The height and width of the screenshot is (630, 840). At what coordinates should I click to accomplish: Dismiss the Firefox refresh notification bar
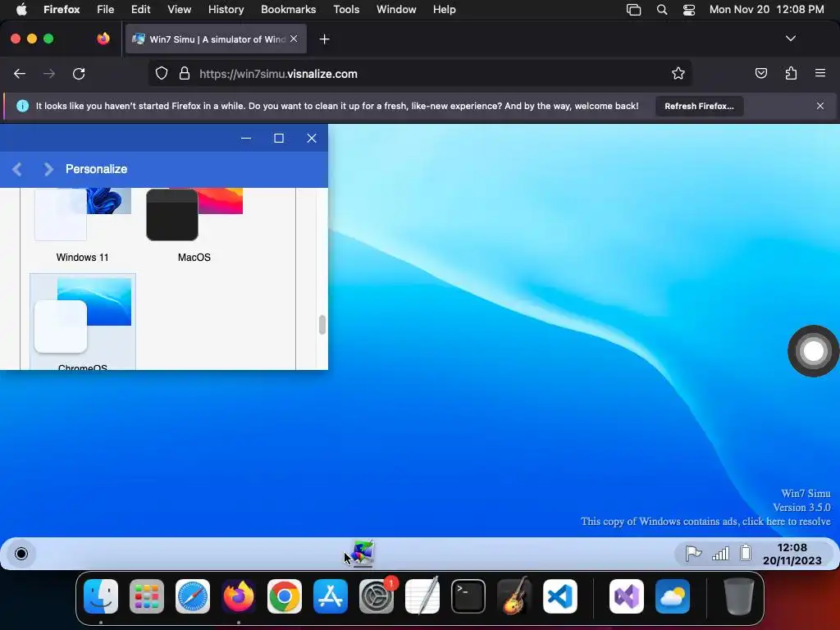pyautogui.click(x=820, y=106)
